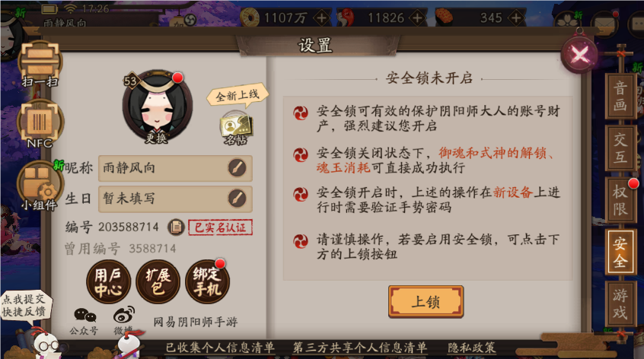Open the 隐私政策 privacy policy link
Viewport: 644px width, 359px height.
click(471, 348)
